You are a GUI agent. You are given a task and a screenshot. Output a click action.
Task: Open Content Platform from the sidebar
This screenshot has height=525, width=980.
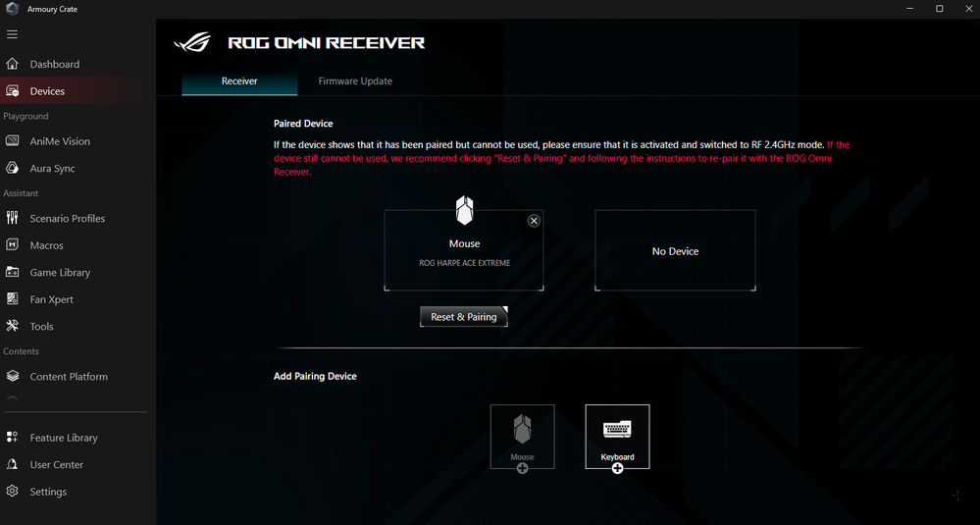click(x=78, y=376)
